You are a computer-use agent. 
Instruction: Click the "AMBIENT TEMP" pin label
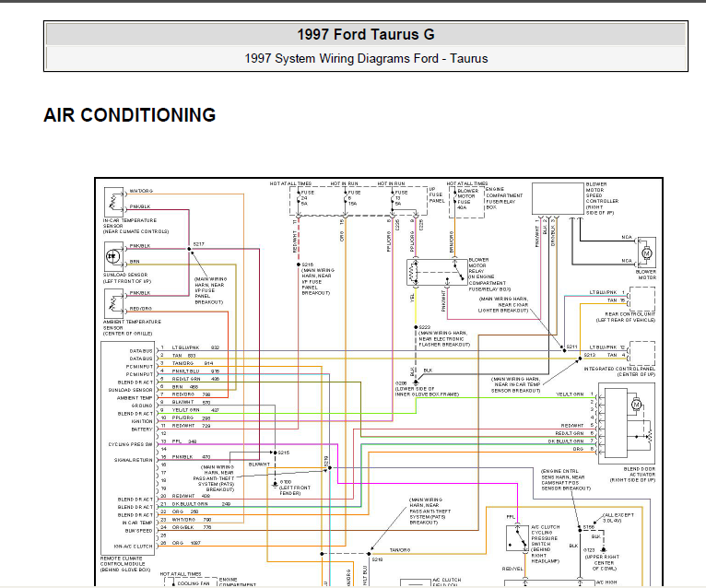135,398
